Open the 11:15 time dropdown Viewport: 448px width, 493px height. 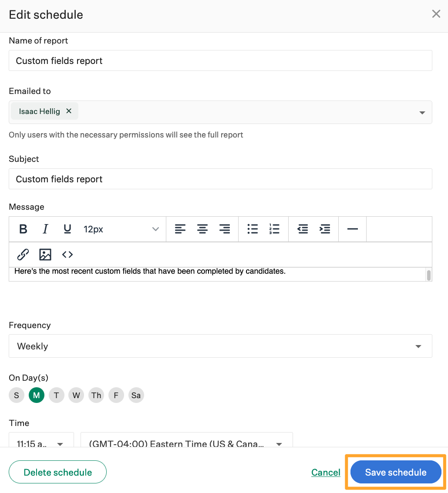[x=41, y=440]
